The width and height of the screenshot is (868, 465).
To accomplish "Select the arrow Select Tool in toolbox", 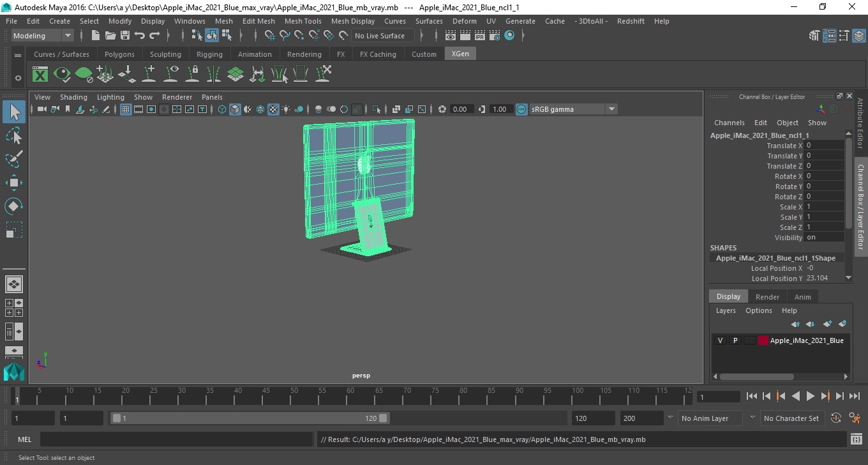I will tap(14, 112).
